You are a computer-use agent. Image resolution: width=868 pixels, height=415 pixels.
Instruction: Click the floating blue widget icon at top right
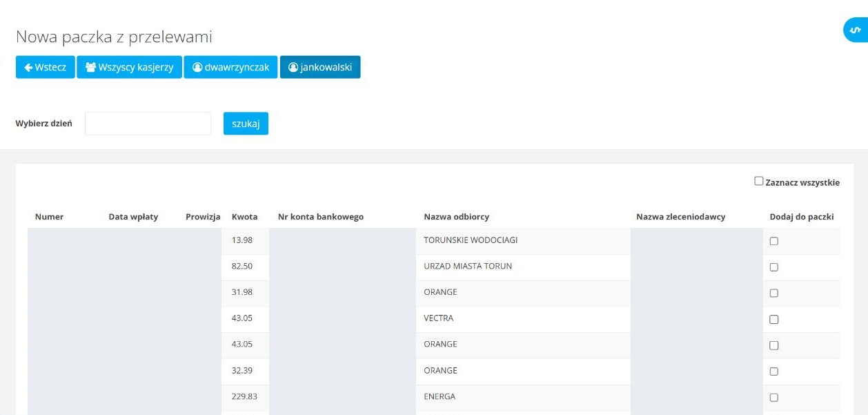tap(856, 30)
